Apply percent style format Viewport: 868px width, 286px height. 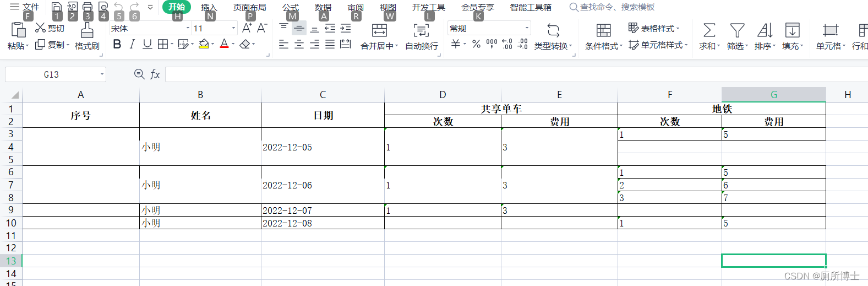point(477,44)
